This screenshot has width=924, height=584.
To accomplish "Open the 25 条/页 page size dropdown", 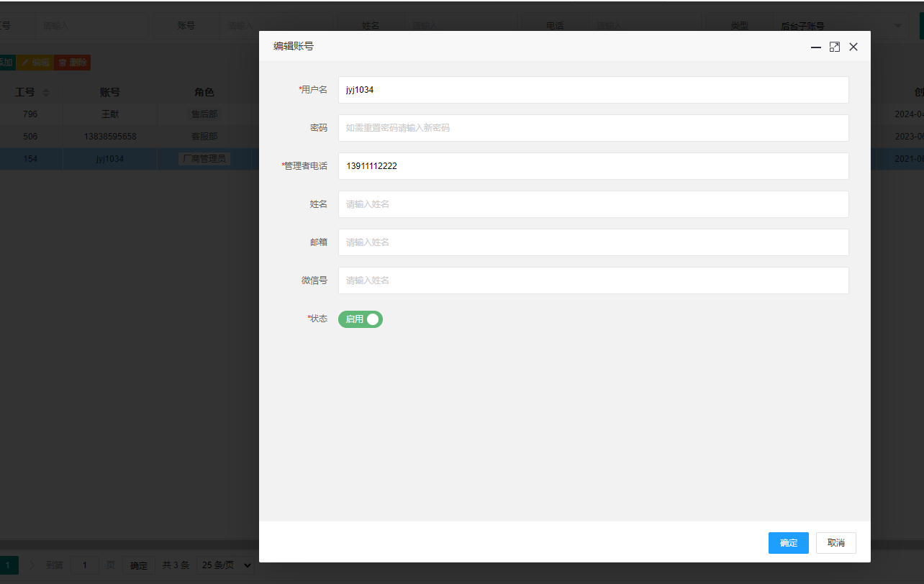I will (225, 565).
